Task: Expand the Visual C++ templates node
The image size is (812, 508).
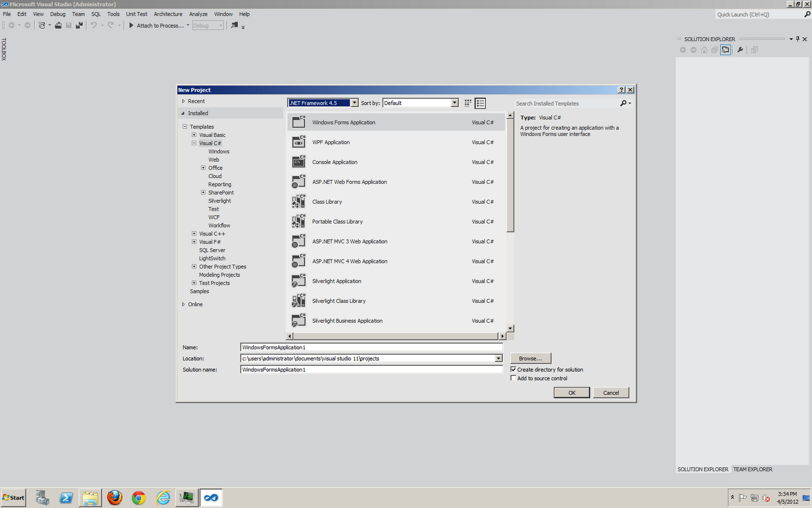Action: click(x=194, y=233)
